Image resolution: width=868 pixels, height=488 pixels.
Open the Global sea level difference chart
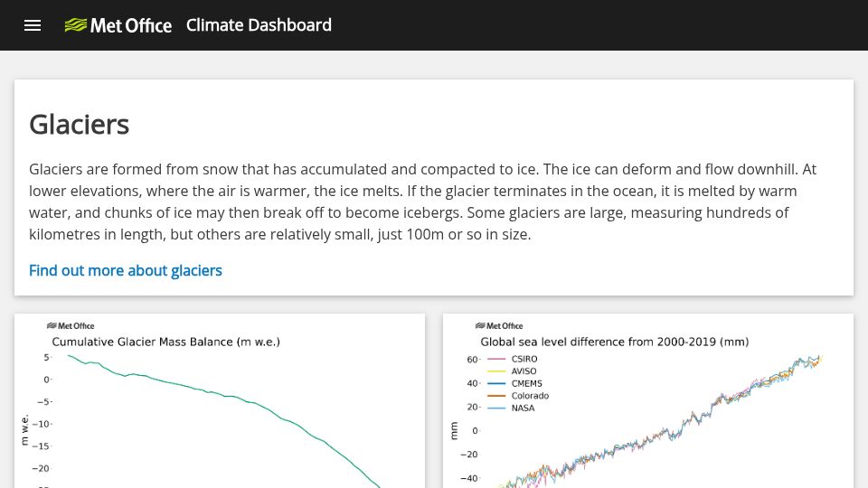coord(648,401)
